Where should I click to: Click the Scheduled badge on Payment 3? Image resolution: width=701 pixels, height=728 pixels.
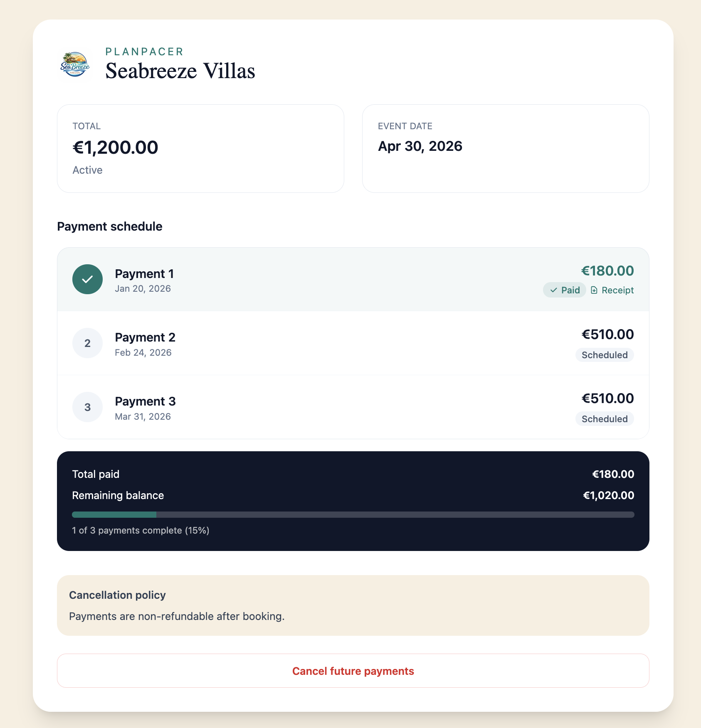(604, 419)
